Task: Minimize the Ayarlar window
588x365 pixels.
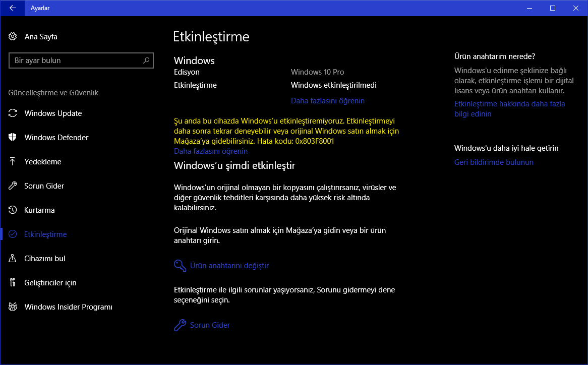Action: pos(530,8)
